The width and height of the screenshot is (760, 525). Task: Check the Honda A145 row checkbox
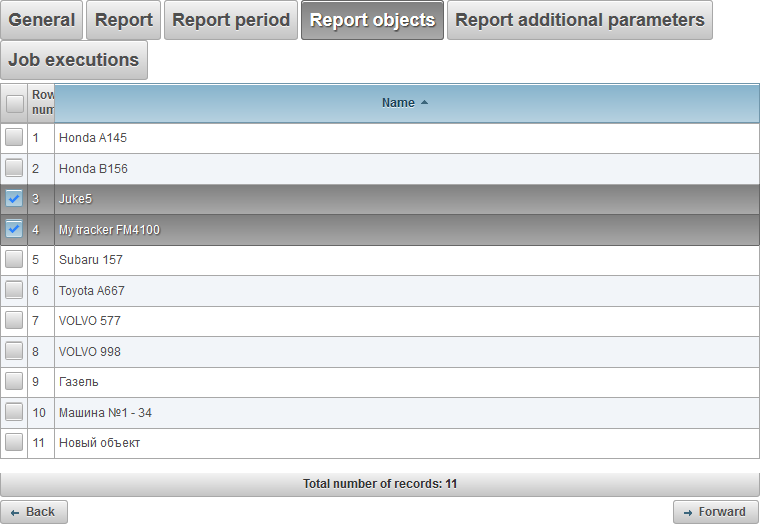pos(14,137)
